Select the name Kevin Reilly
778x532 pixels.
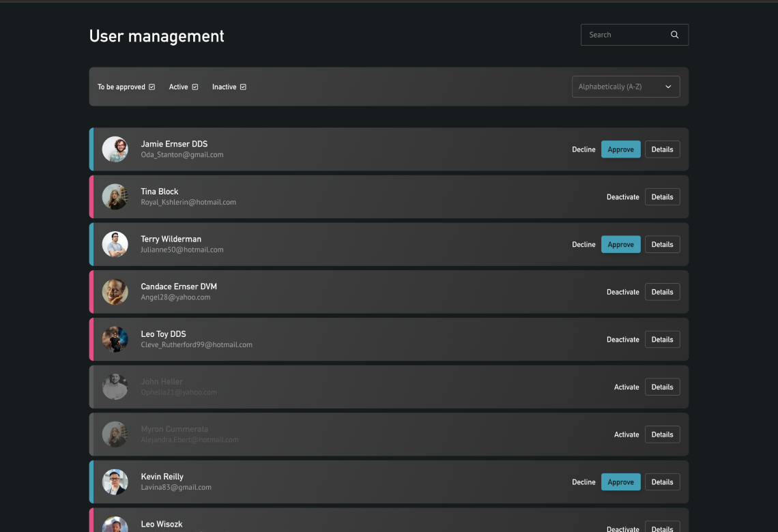162,477
